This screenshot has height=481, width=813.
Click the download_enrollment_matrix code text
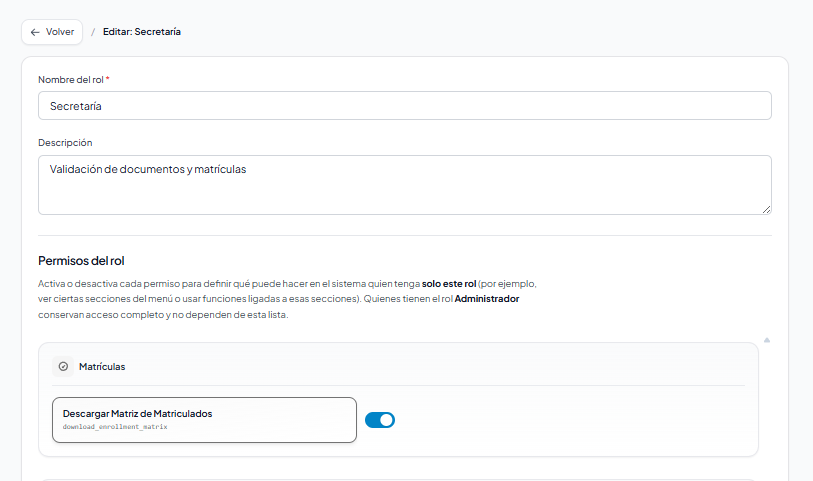click(115, 427)
